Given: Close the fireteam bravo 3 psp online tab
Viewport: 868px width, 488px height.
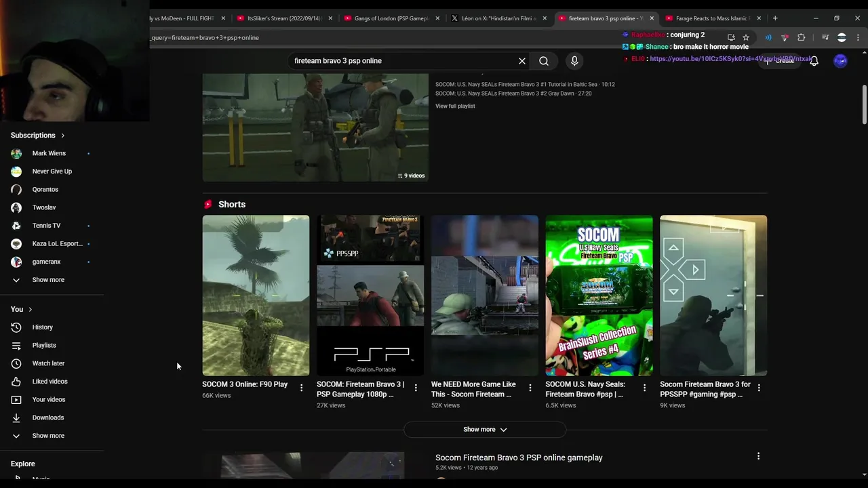Looking at the screenshot, I should [652, 18].
